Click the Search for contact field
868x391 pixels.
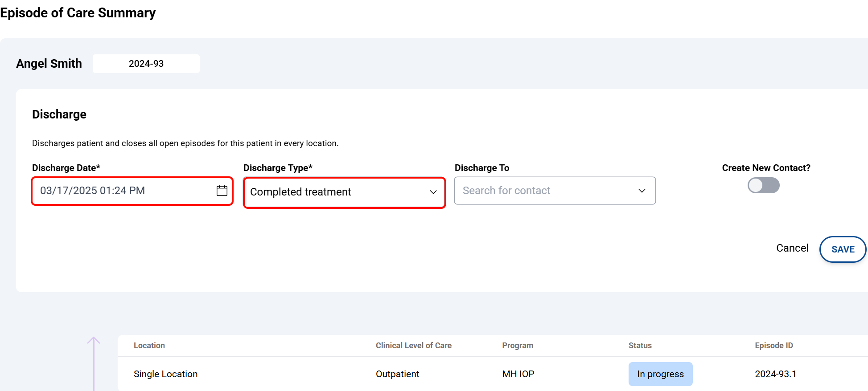pos(544,191)
